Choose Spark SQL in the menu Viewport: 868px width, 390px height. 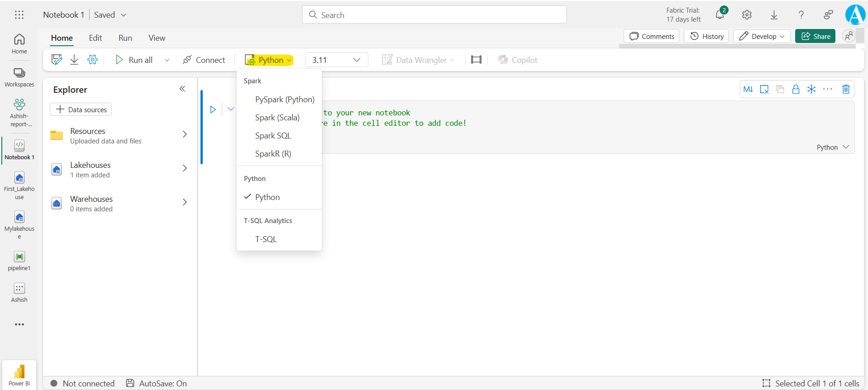pyautogui.click(x=273, y=136)
